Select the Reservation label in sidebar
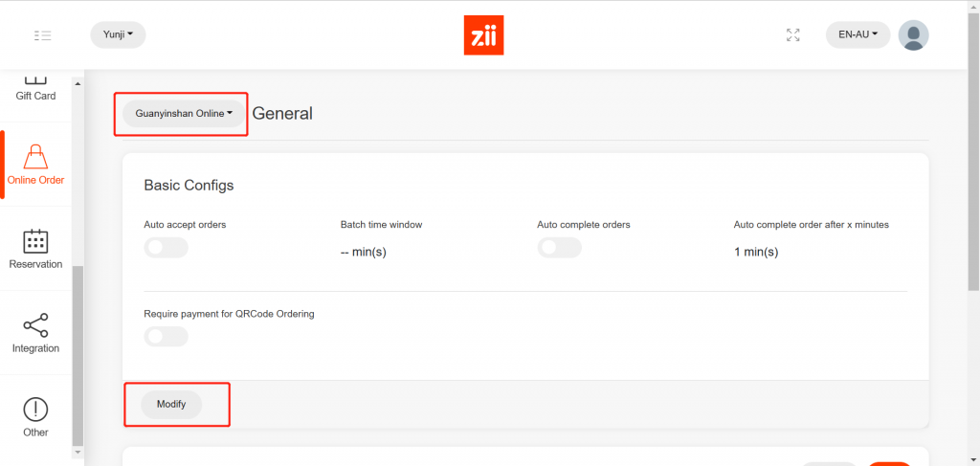This screenshot has height=466, width=980. pyautogui.click(x=35, y=264)
